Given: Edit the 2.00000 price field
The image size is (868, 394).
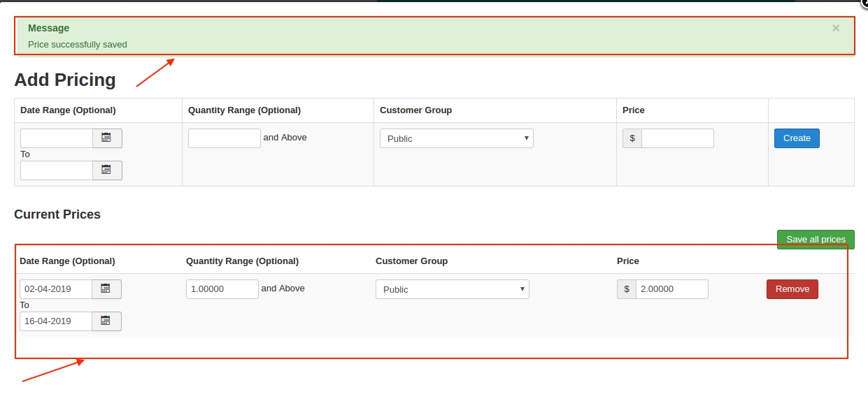Looking at the screenshot, I should 672,289.
